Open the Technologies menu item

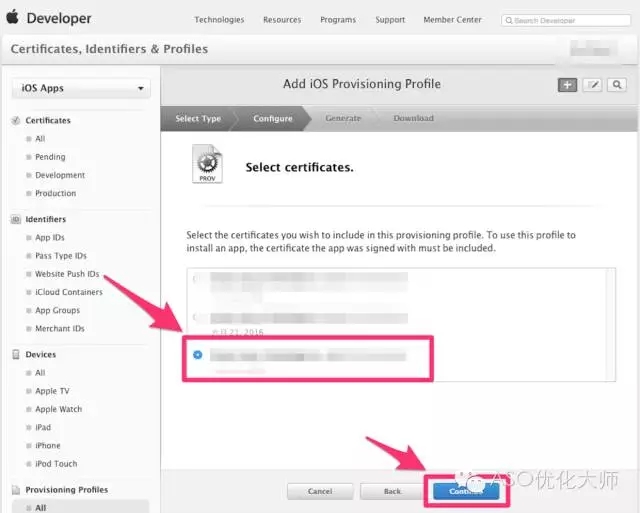click(219, 20)
